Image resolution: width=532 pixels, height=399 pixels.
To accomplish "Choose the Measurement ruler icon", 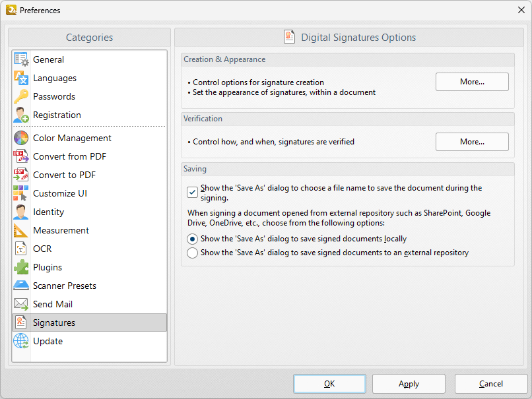I will pyautogui.click(x=21, y=230).
